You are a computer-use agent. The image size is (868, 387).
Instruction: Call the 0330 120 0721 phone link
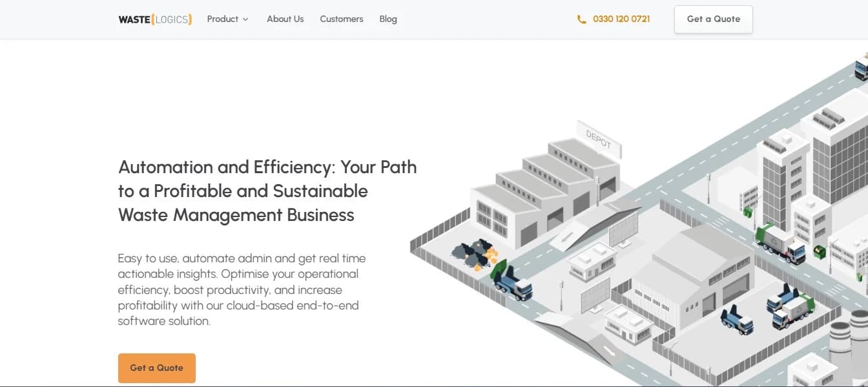621,19
